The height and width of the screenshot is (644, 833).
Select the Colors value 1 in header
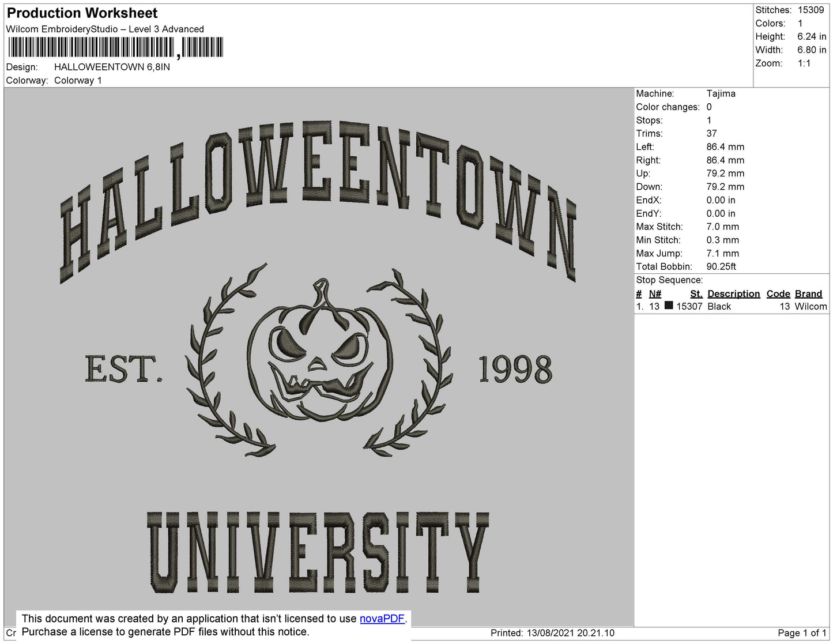pos(800,24)
